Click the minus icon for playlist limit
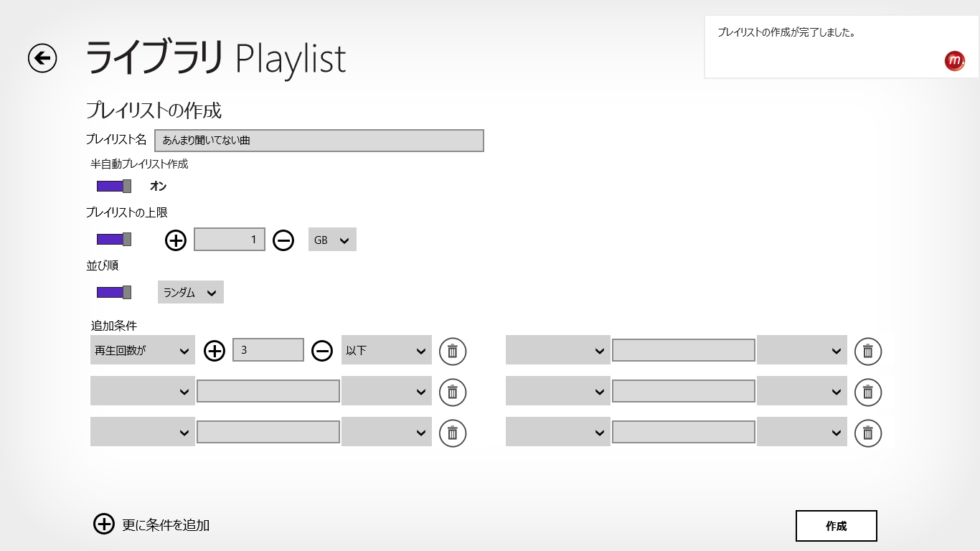Screen dimensions: 980x551 [283, 240]
